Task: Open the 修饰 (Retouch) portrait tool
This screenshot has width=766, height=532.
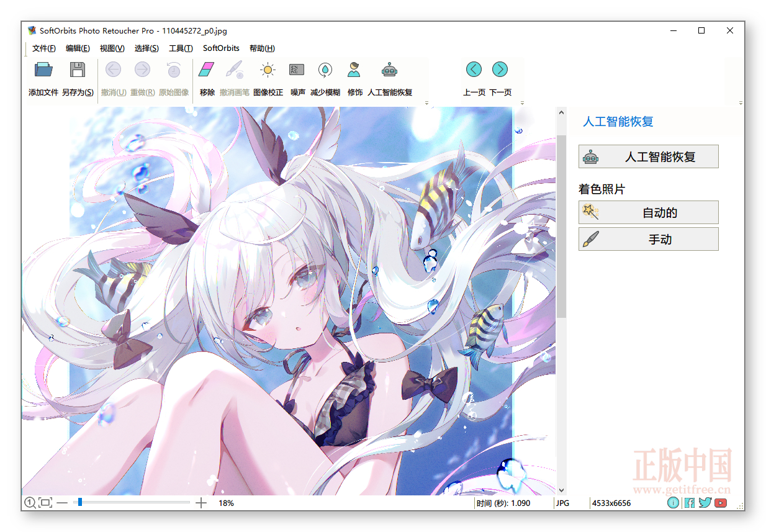Action: point(354,70)
